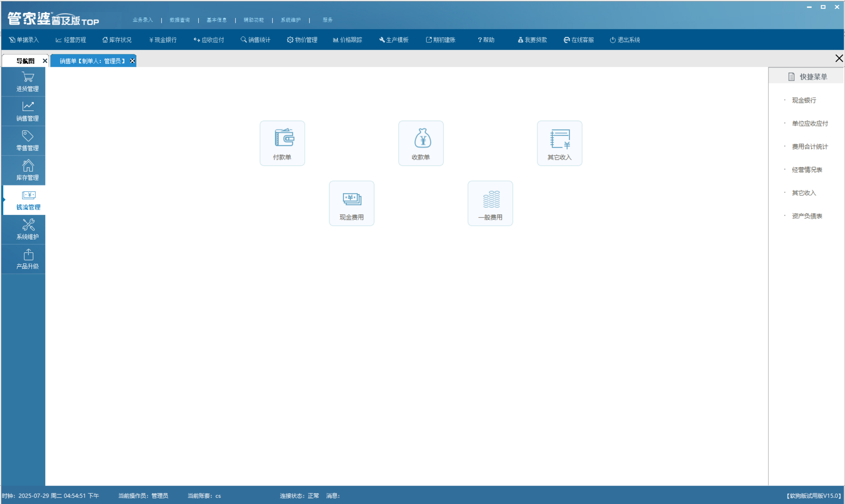Minimize the application window

[809, 7]
